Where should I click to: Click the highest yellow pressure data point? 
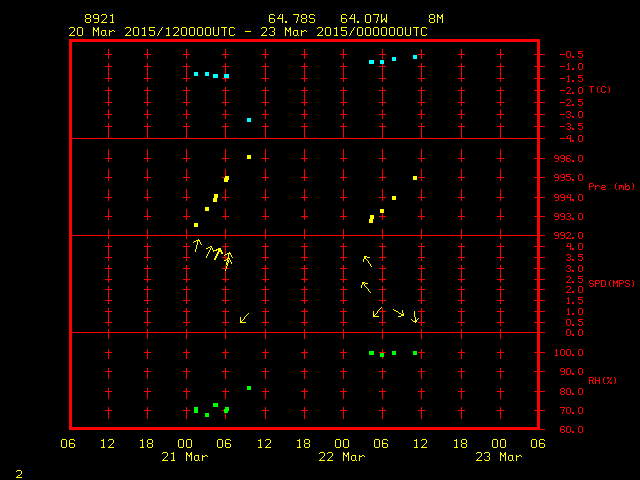pyautogui.click(x=249, y=157)
